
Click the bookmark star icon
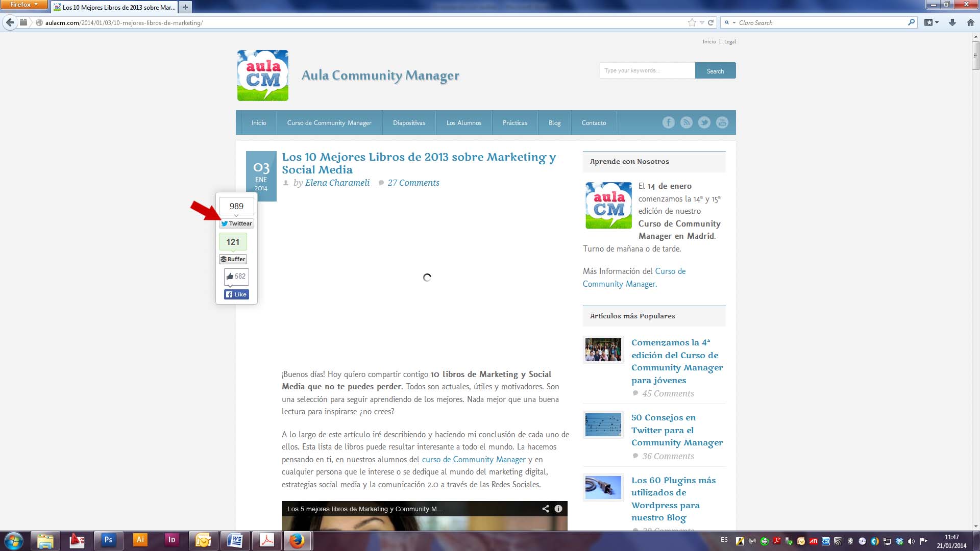point(692,22)
